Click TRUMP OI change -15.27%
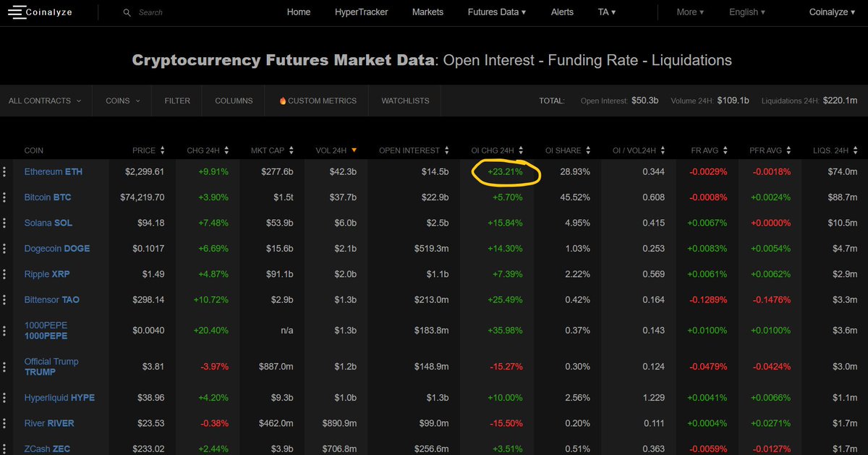Image resolution: width=868 pixels, height=455 pixels. click(506, 367)
